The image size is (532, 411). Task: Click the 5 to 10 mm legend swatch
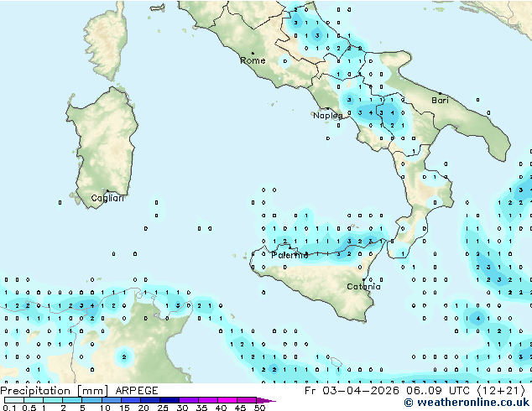[x=91, y=400]
